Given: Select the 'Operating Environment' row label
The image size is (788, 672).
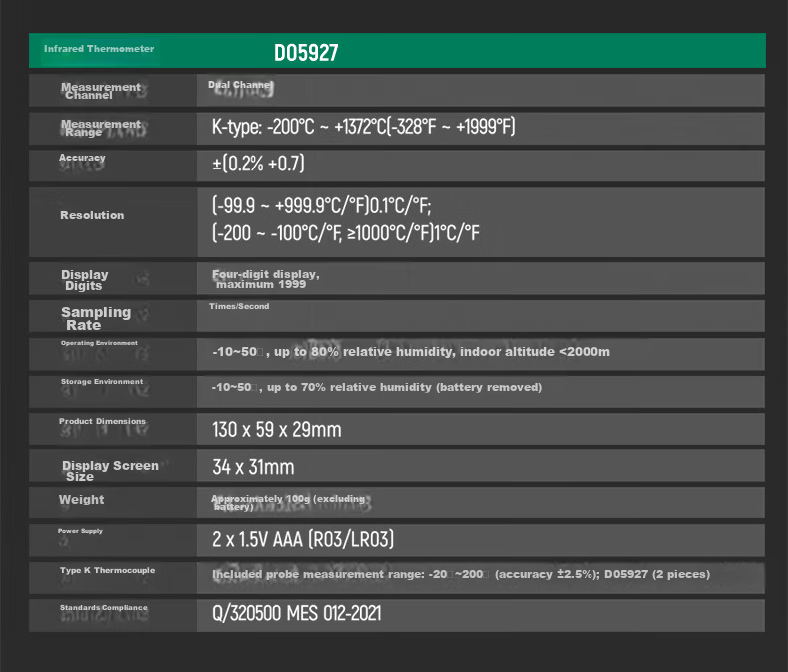Looking at the screenshot, I should [99, 343].
